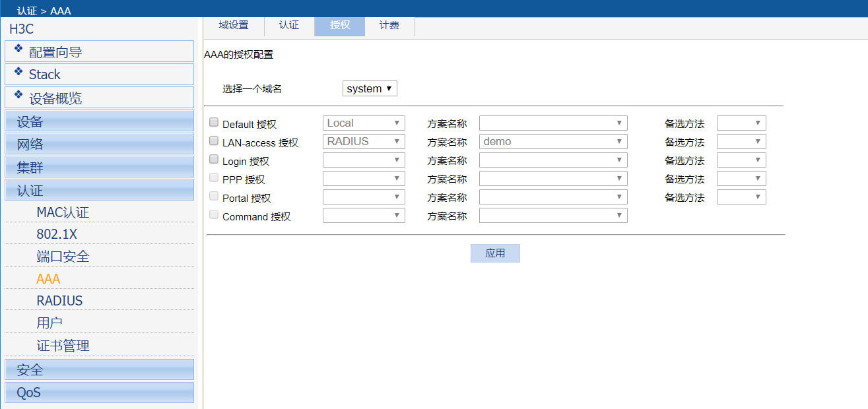Enable the Default 授权 checkbox

(x=214, y=123)
